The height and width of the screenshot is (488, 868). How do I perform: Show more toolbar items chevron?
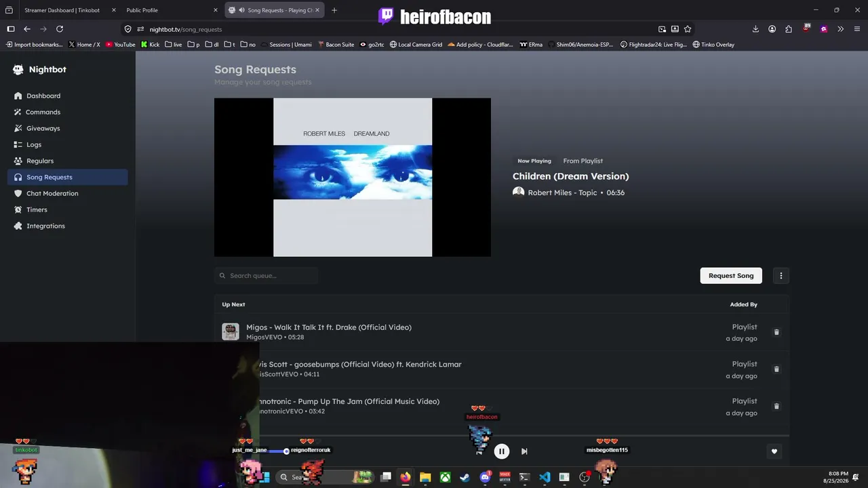click(840, 29)
